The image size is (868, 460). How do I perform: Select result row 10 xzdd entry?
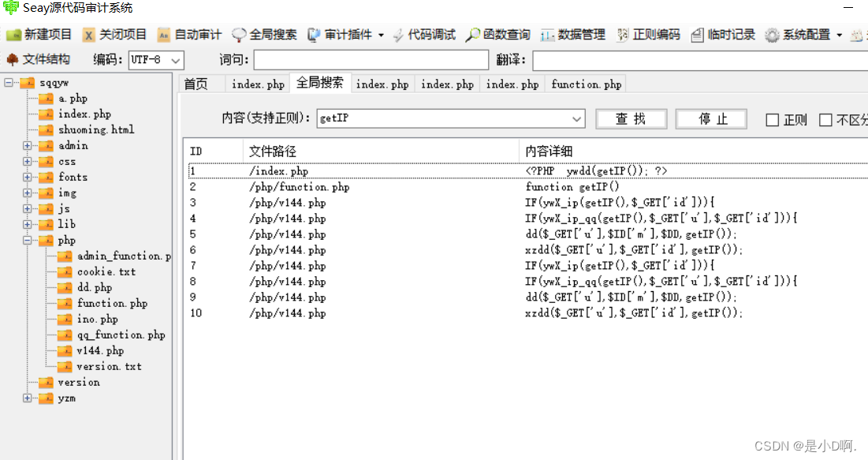click(527, 312)
